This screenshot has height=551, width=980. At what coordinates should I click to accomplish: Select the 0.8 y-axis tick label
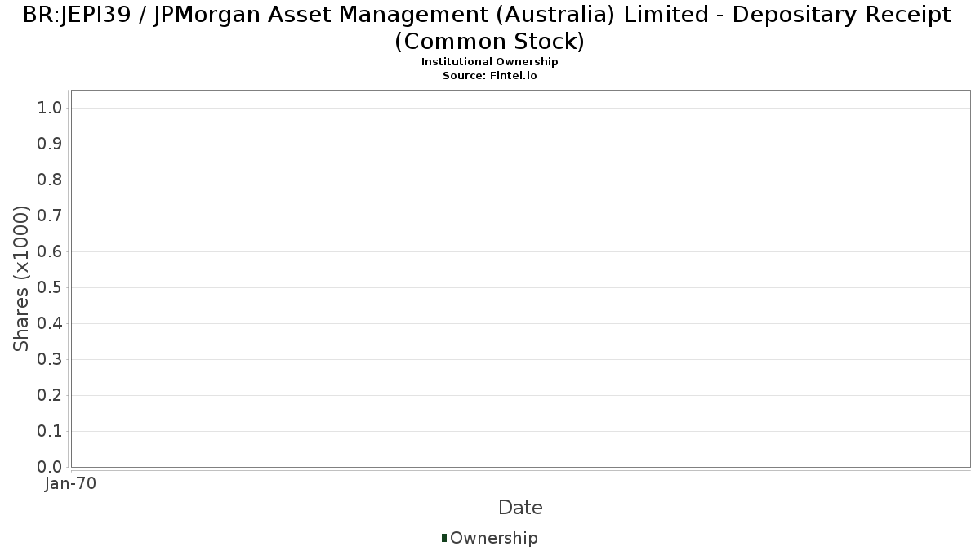(50, 180)
